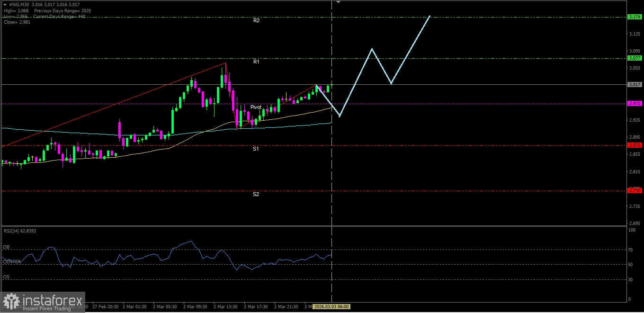Click the 2 Mar 09:30 time label
Image resolution: width=644 pixels, height=313 pixels.
[x=196, y=307]
